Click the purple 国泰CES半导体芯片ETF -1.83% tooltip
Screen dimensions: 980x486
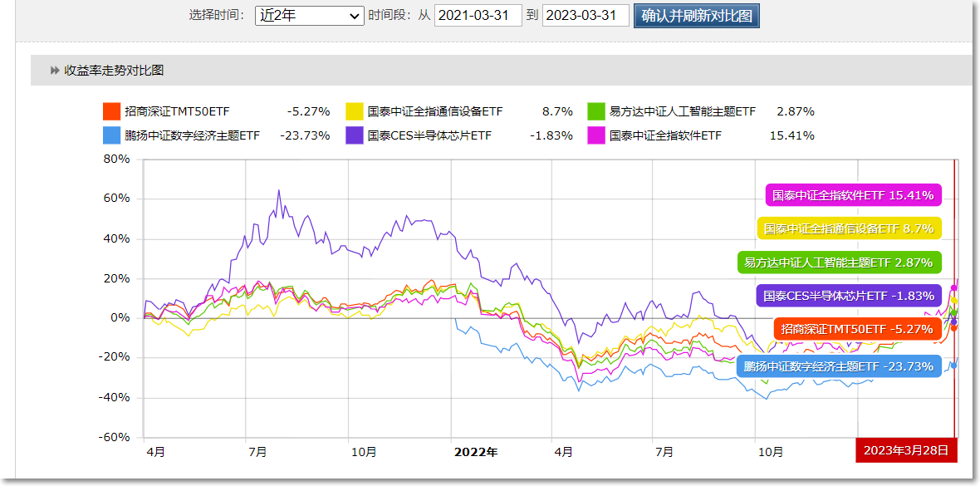(848, 295)
